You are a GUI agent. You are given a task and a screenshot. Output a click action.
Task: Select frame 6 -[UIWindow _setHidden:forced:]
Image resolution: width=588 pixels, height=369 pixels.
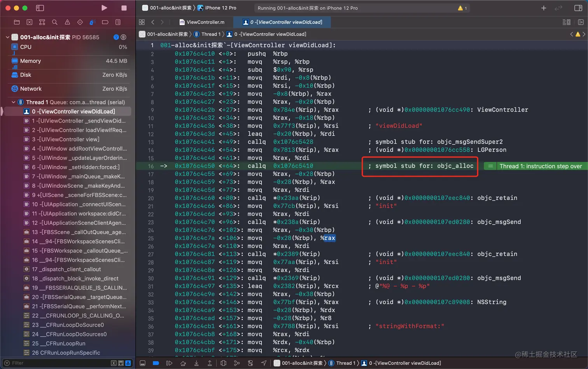point(68,167)
